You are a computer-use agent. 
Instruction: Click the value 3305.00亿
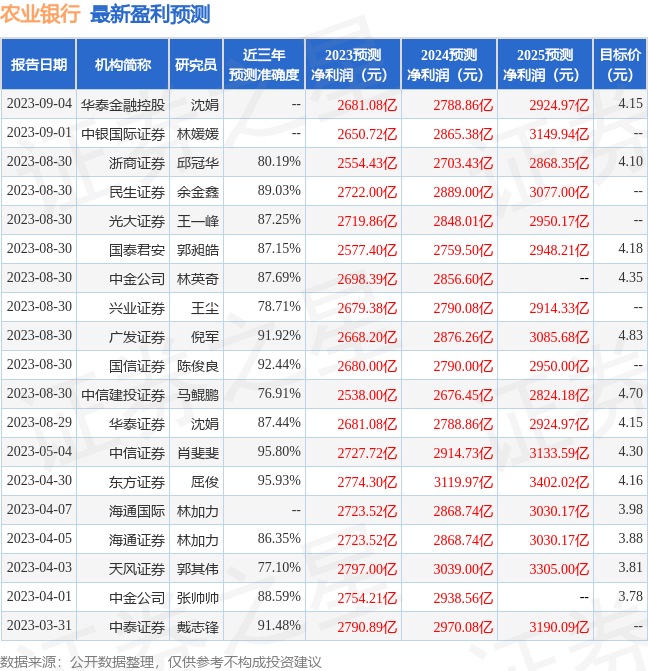[x=559, y=569]
